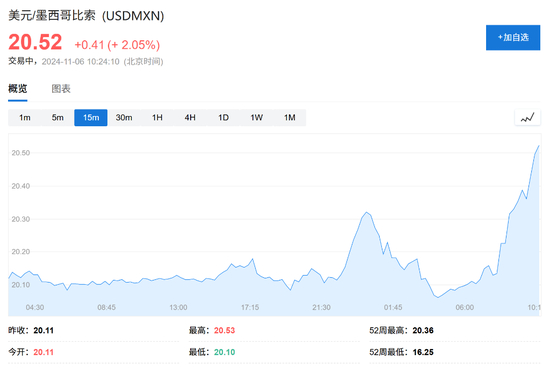Switch to the 图表 tab
Image resolution: width=550 pixels, height=375 pixels.
pyautogui.click(x=61, y=89)
